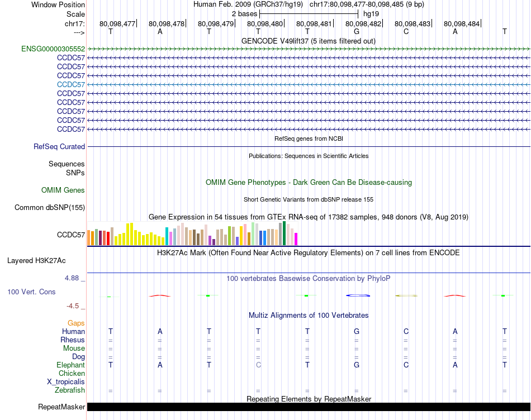
Task: Click the hg19 label beside the scale bar
Action: 371,14
